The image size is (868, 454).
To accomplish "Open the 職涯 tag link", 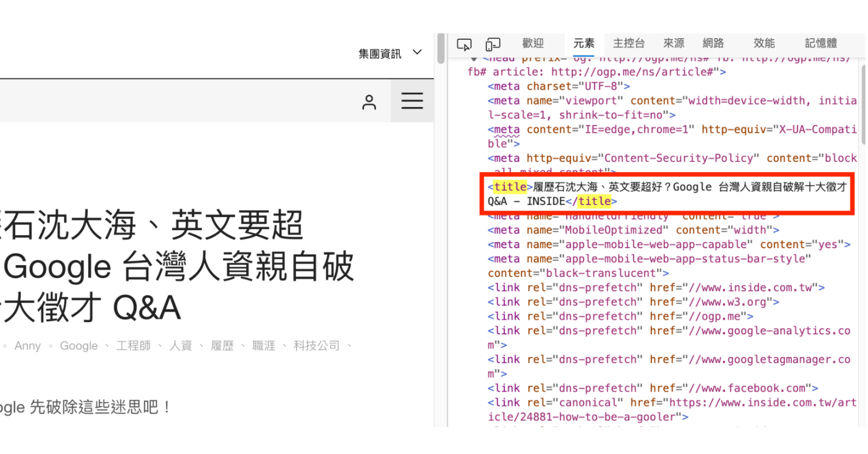I will pyautogui.click(x=264, y=346).
